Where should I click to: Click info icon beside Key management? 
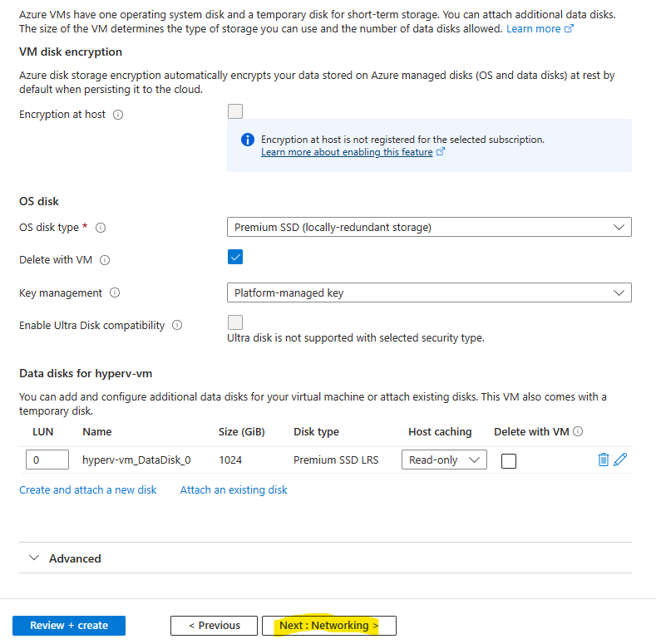coord(115,293)
